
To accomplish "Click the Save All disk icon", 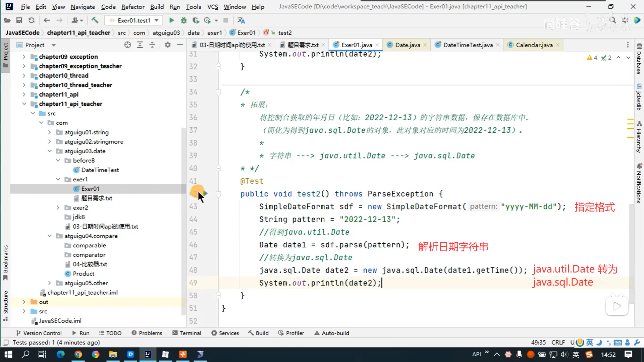I will (19, 20).
